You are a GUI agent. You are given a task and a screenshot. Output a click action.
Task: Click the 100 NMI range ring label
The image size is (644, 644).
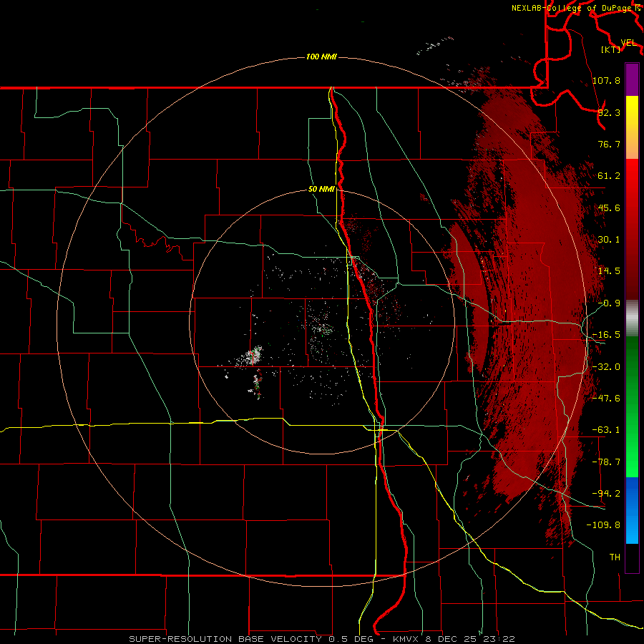click(x=321, y=57)
